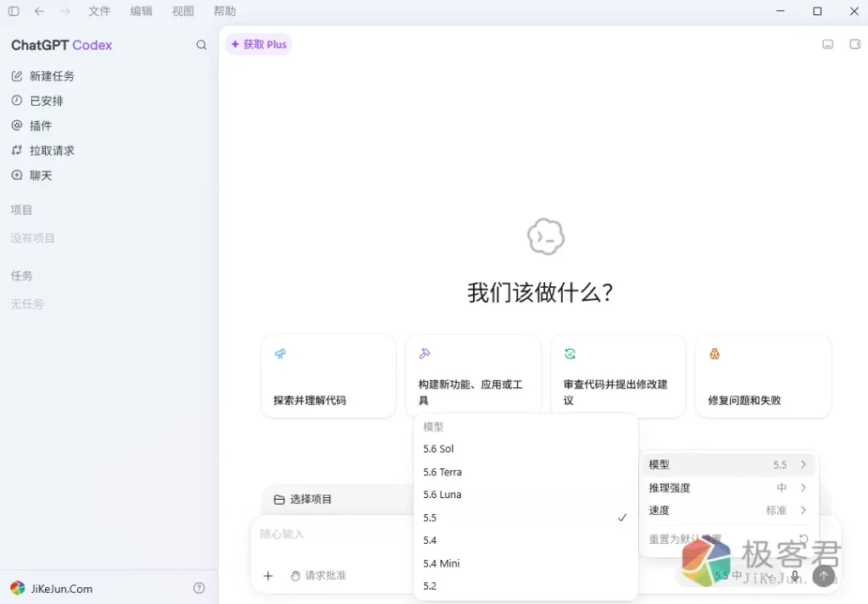Toggle the bottom panel icon at top right
The image size is (868, 604).
pos(827,44)
